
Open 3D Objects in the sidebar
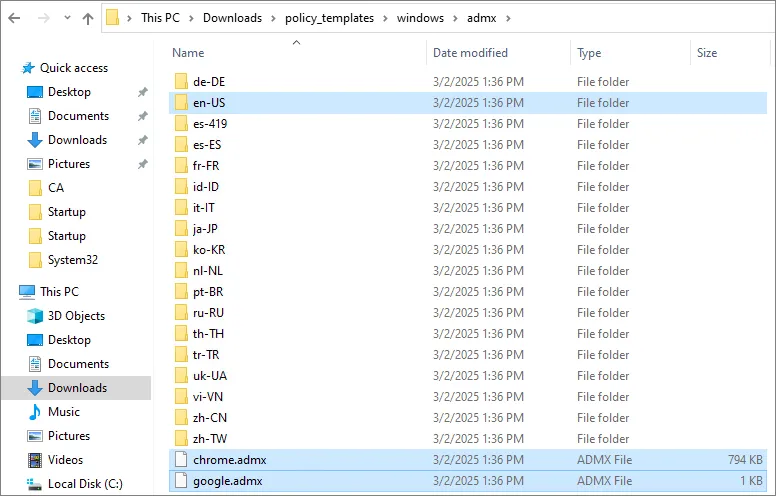pyautogui.click(x=76, y=316)
